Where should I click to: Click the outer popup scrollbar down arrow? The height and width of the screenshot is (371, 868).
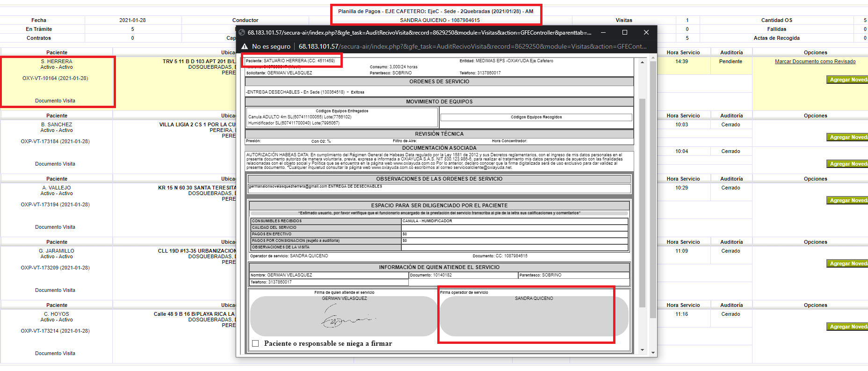coord(653,353)
